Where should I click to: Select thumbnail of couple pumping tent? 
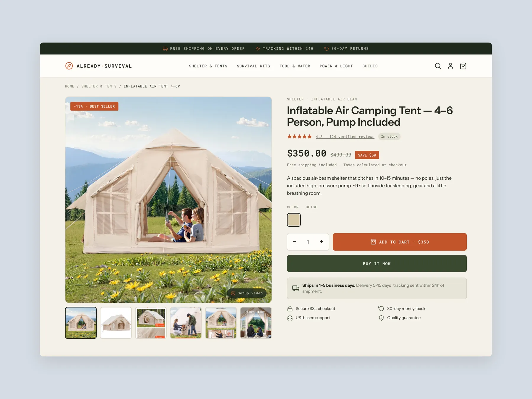[186, 323]
